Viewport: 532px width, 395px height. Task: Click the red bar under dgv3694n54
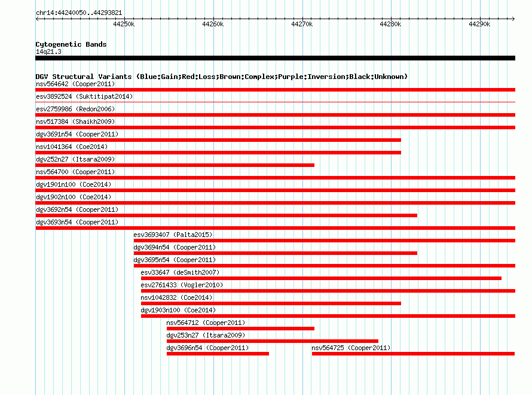[x=276, y=253]
